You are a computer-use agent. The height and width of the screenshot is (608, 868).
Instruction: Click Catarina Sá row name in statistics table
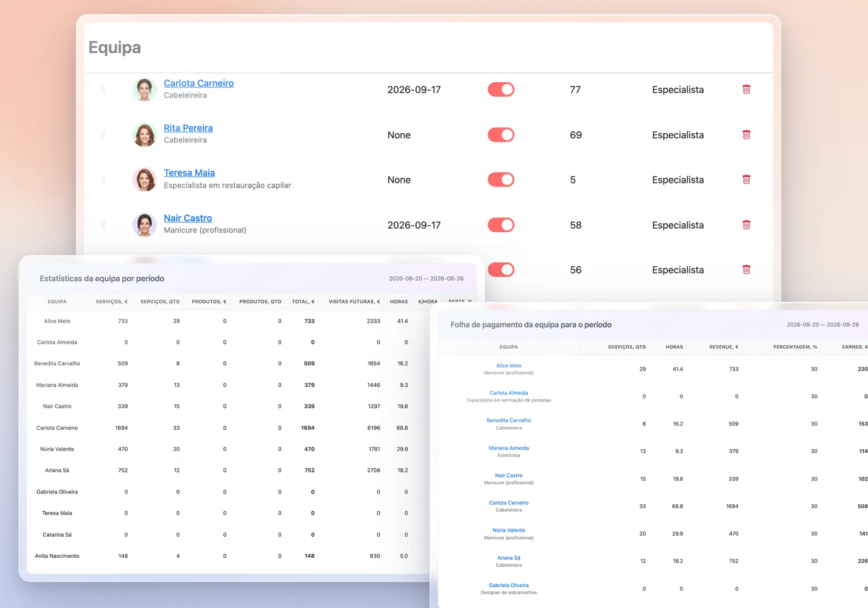coord(57,534)
